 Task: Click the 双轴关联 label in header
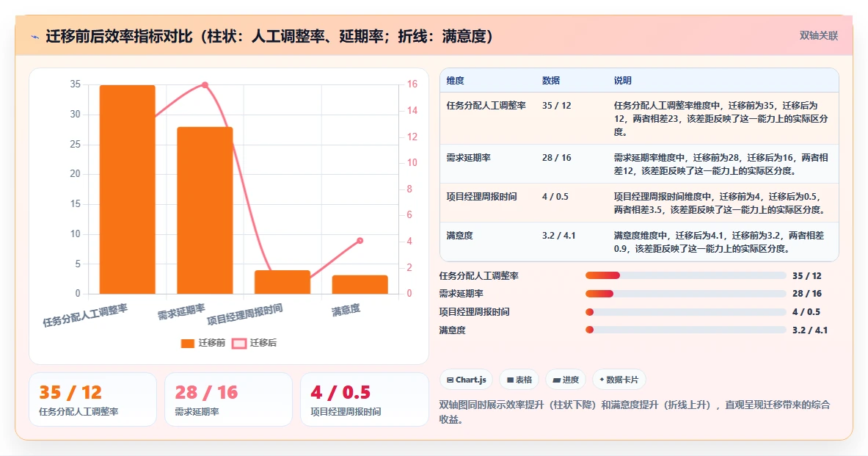point(818,35)
